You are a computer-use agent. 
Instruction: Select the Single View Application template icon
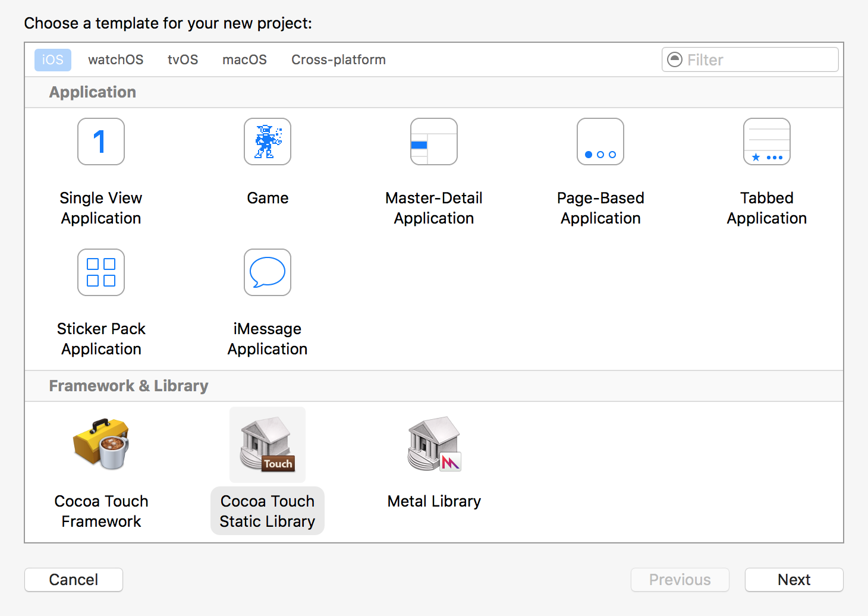tap(101, 142)
